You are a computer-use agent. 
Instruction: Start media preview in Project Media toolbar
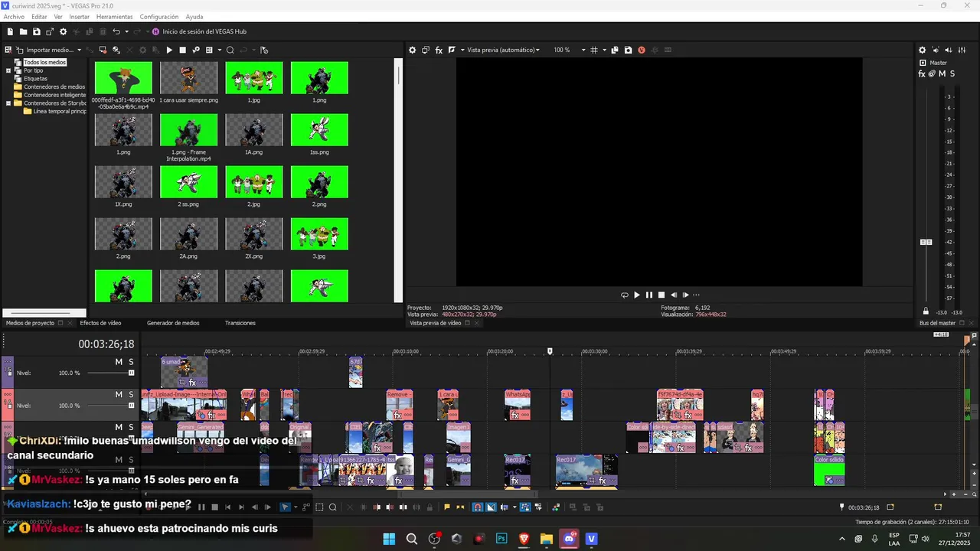click(169, 50)
